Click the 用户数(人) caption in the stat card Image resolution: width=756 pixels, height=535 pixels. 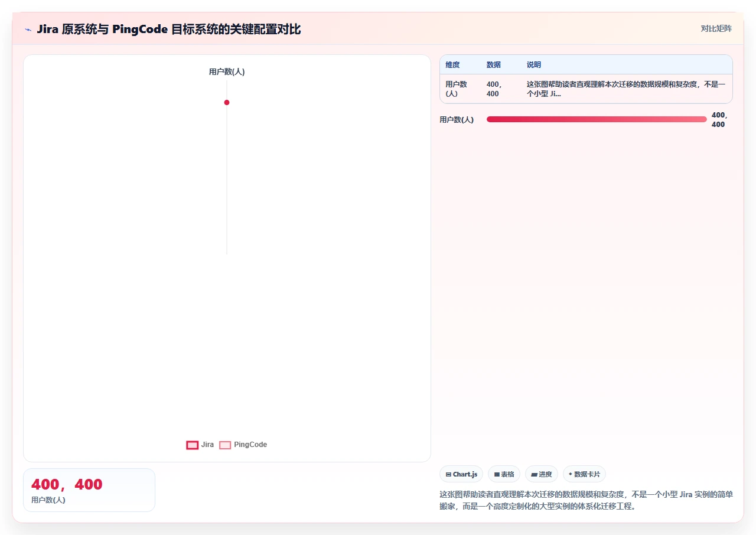click(x=48, y=500)
